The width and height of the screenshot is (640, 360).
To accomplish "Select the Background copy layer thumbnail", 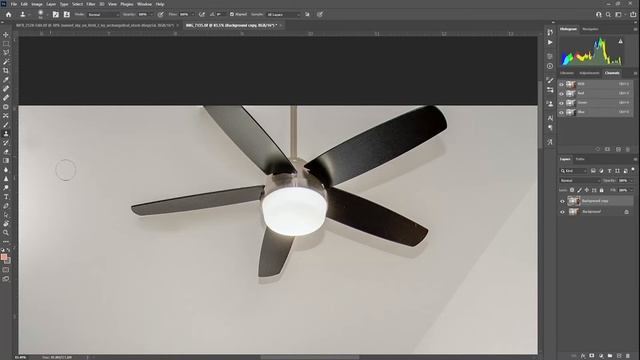I will (x=573, y=201).
